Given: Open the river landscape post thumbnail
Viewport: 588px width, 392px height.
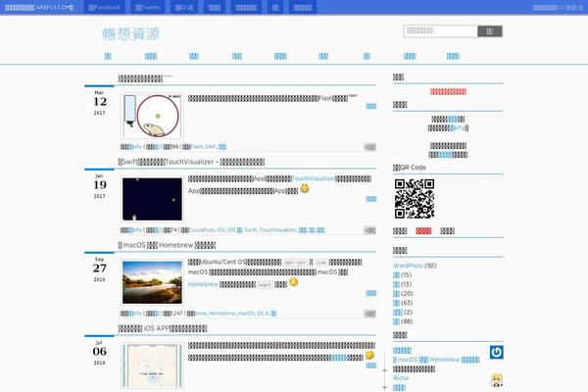Looking at the screenshot, I should [x=152, y=282].
